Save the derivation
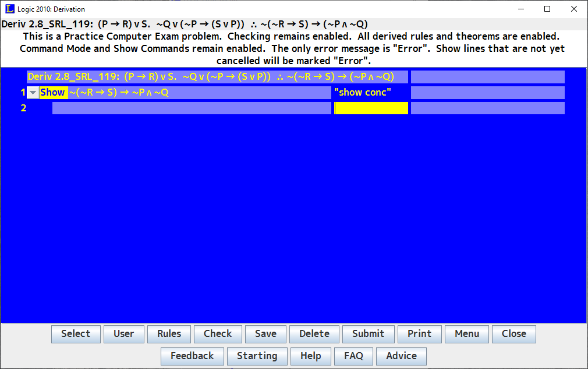This screenshot has height=369, width=588. [x=265, y=333]
